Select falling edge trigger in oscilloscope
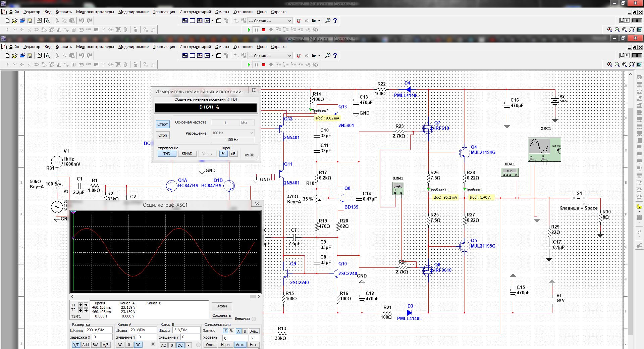 coord(231,331)
